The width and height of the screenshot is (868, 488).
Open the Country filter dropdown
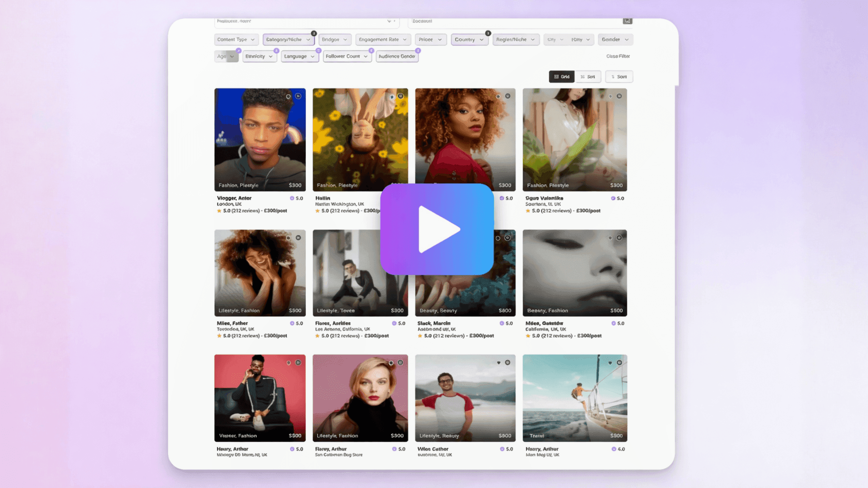(469, 39)
